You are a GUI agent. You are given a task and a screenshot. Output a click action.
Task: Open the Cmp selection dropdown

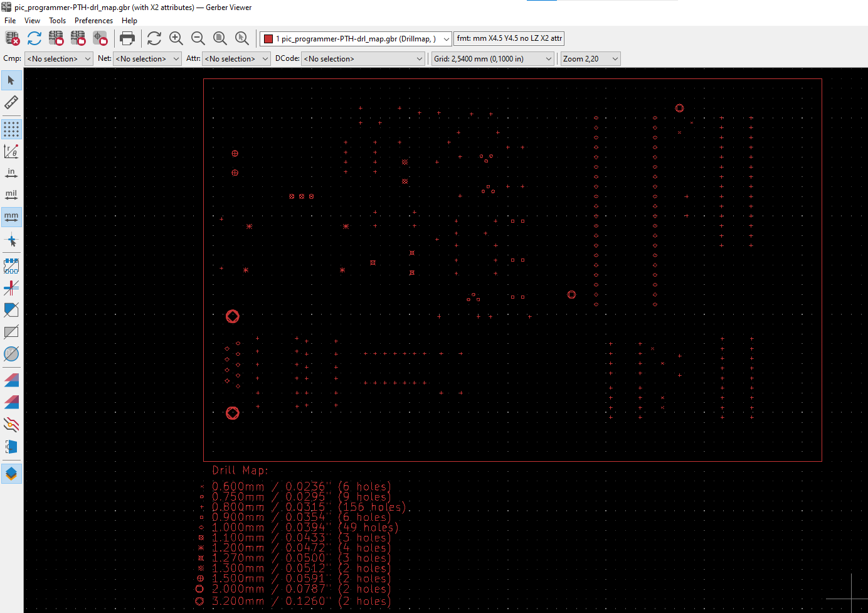tap(59, 58)
